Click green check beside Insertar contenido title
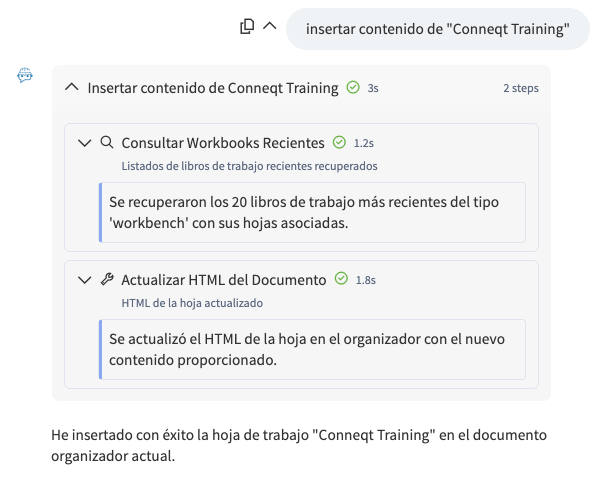Screen dimensions: 590x477 click(x=353, y=88)
